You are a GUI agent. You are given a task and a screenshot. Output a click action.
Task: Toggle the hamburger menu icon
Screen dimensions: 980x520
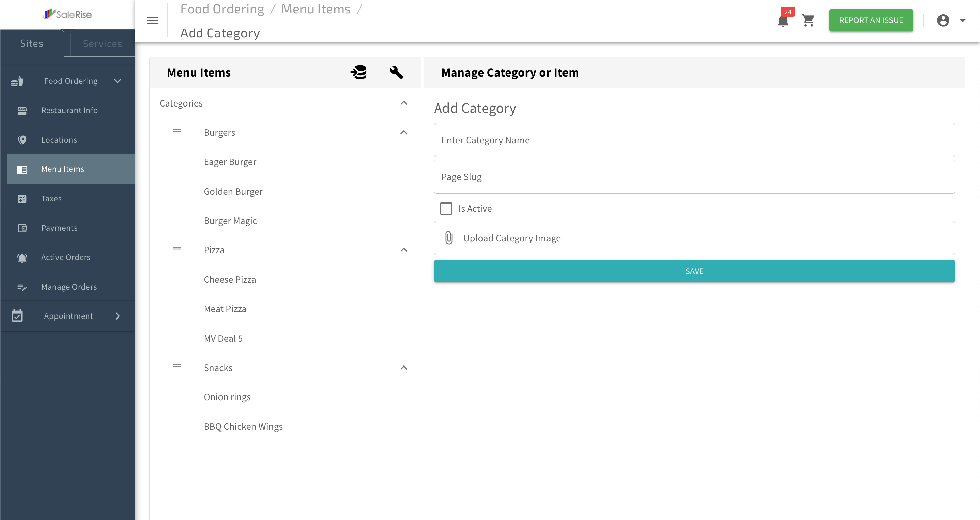(x=152, y=20)
